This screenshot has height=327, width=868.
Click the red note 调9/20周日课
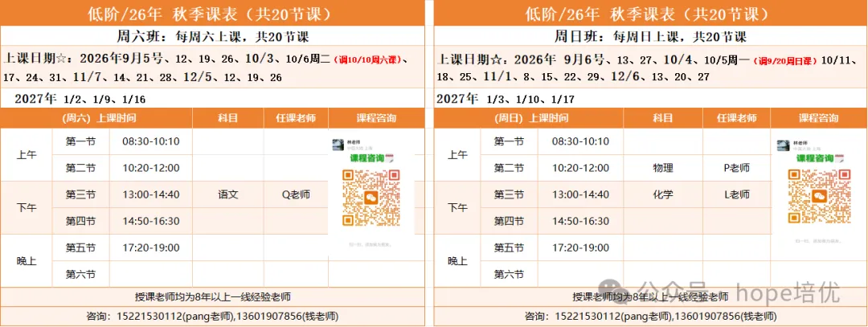pos(787,59)
